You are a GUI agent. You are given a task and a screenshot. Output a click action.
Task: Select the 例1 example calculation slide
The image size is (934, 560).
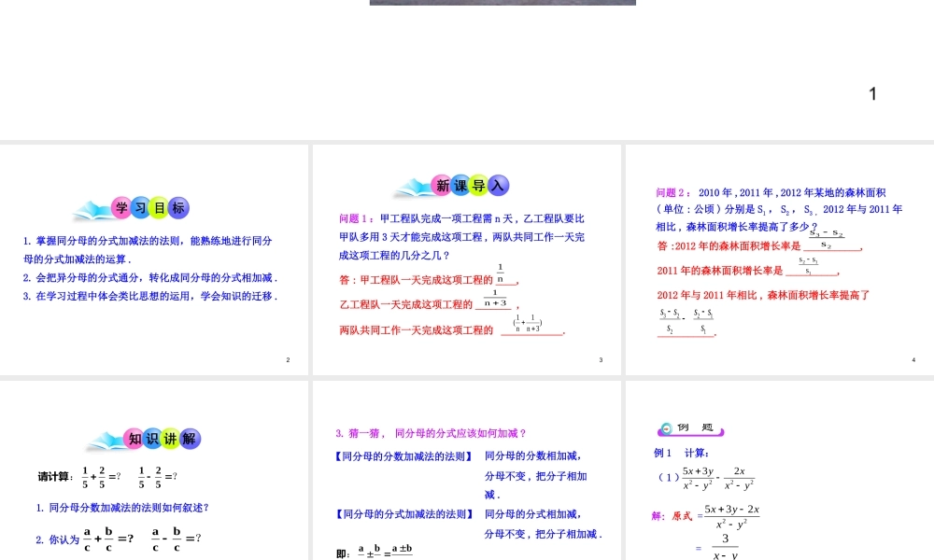pyautogui.click(x=780, y=467)
